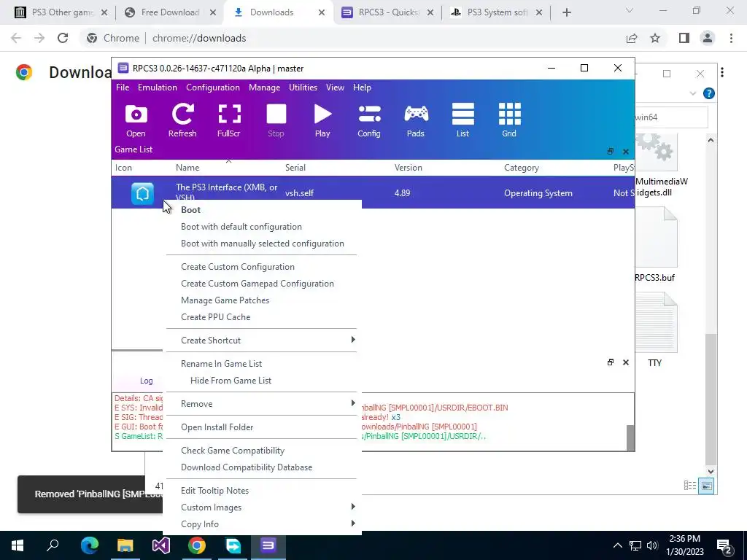Open the Config settings icon
This screenshot has width=747, height=560.
tap(369, 120)
